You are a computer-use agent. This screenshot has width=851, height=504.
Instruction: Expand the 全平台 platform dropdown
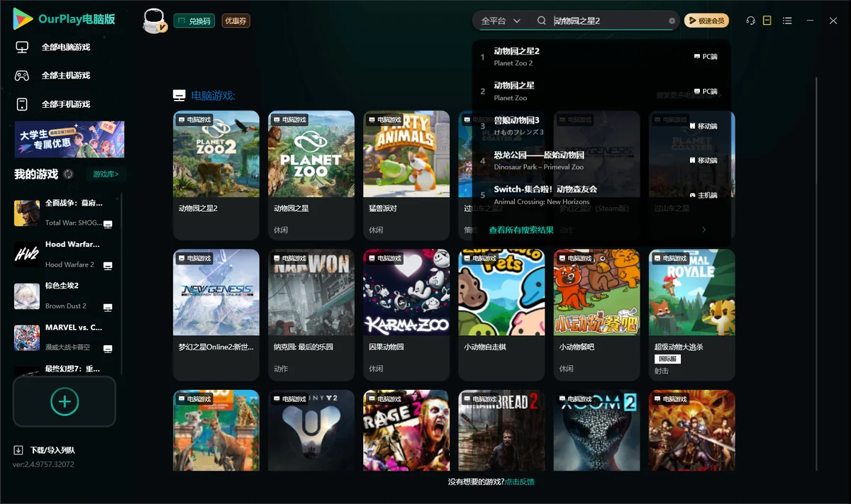[501, 21]
